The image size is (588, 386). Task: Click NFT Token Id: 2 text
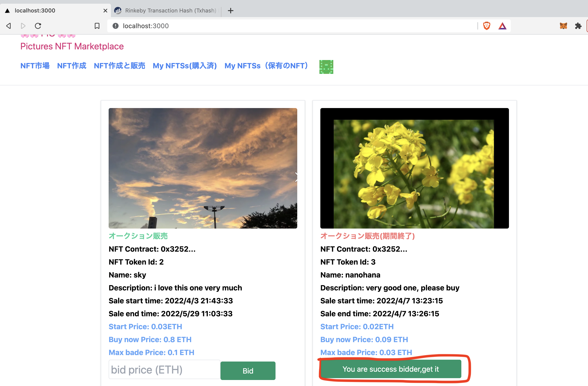tap(136, 262)
